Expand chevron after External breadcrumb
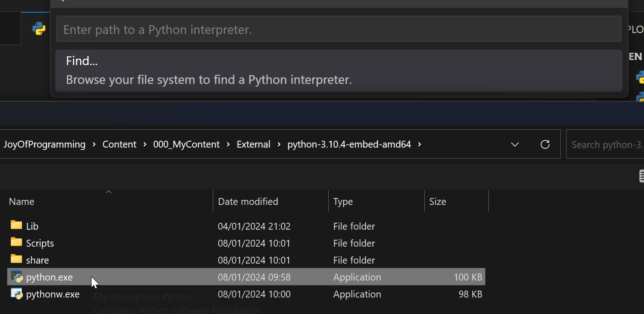Image resolution: width=644 pixels, height=314 pixels. click(x=279, y=144)
